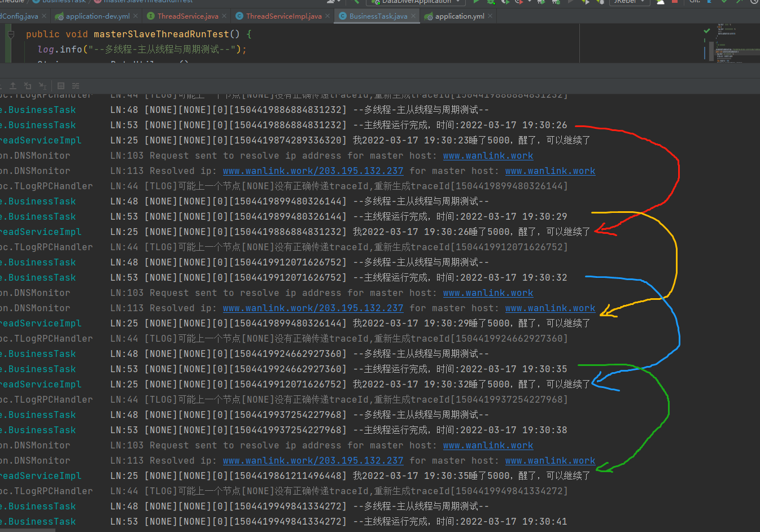Click the green inspection checkmark in editor

(707, 30)
